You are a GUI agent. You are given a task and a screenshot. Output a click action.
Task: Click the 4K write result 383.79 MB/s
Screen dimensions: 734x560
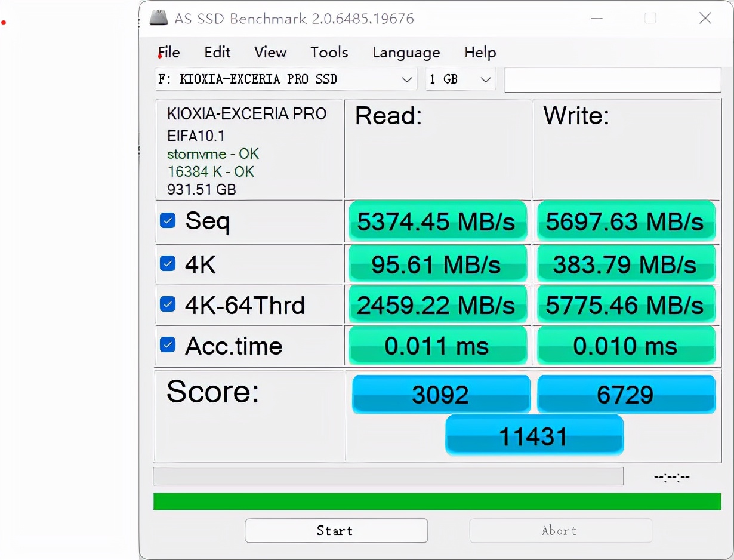tap(625, 264)
